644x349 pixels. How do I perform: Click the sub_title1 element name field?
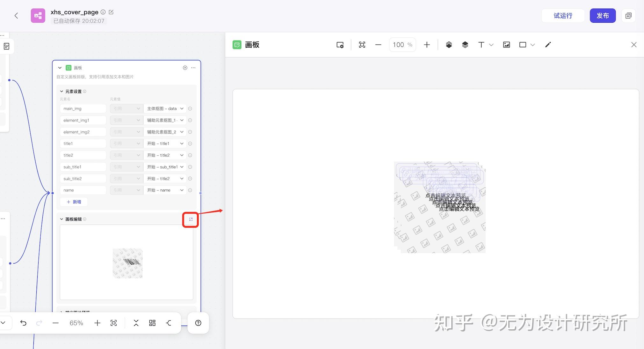click(x=83, y=167)
